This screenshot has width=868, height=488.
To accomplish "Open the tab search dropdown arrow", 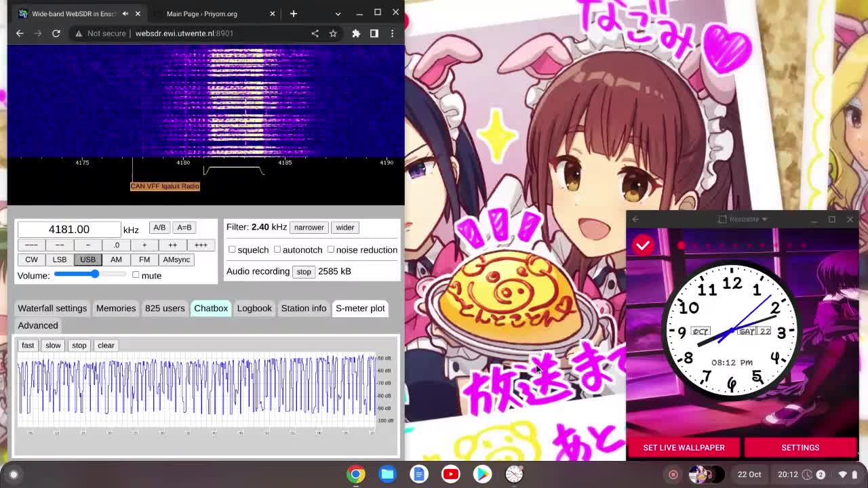I will (x=338, y=14).
